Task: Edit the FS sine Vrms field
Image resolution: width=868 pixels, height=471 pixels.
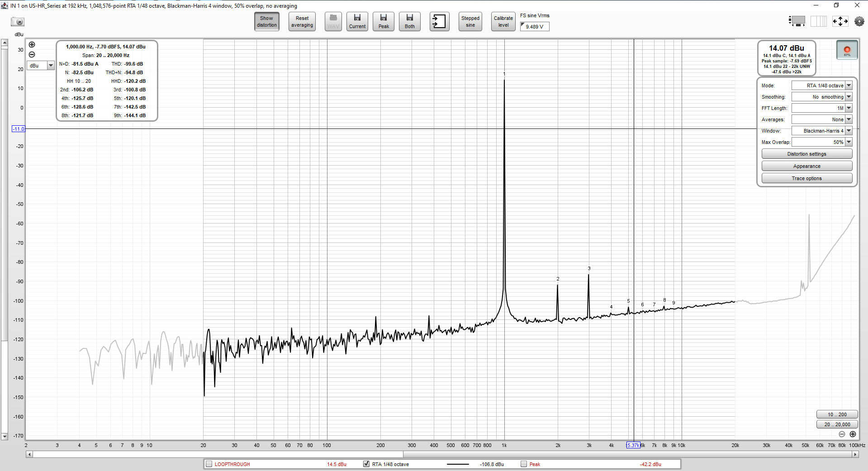Action: click(535, 27)
